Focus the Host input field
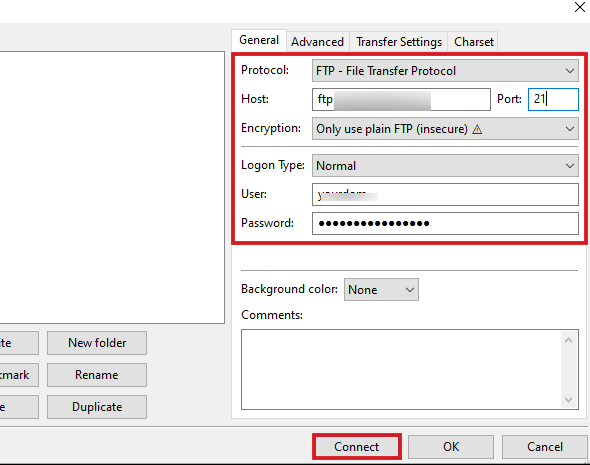The width and height of the screenshot is (590, 465). tap(401, 99)
